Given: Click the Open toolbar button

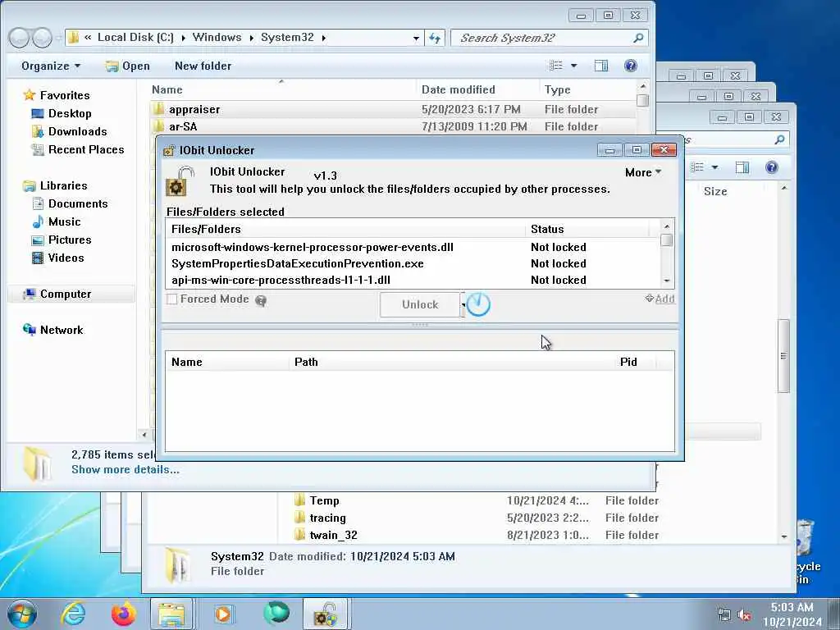Looking at the screenshot, I should (127, 66).
